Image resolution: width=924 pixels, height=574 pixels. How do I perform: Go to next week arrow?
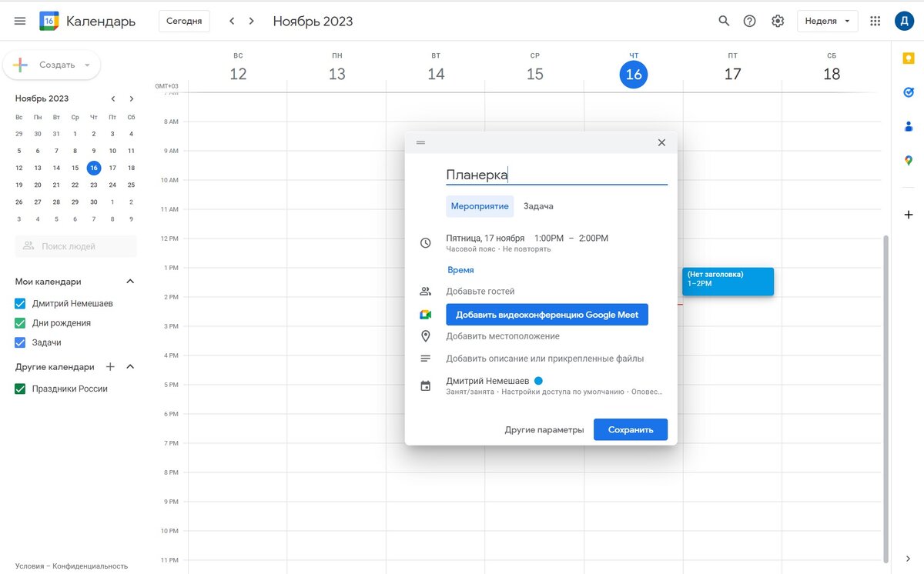(251, 21)
